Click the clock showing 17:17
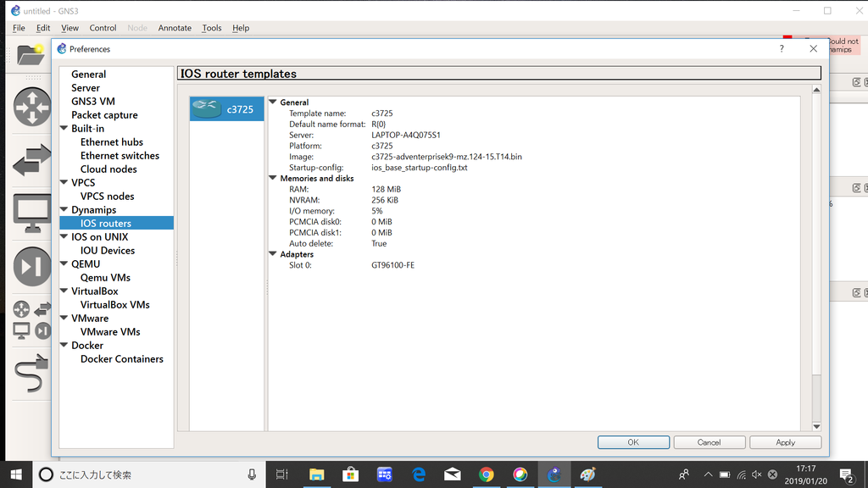868x488 pixels. (806, 469)
